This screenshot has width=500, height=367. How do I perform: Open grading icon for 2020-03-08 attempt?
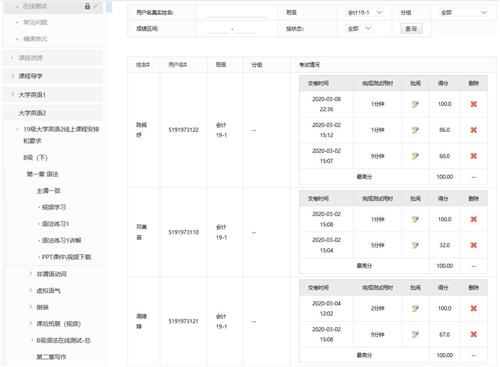[415, 104]
